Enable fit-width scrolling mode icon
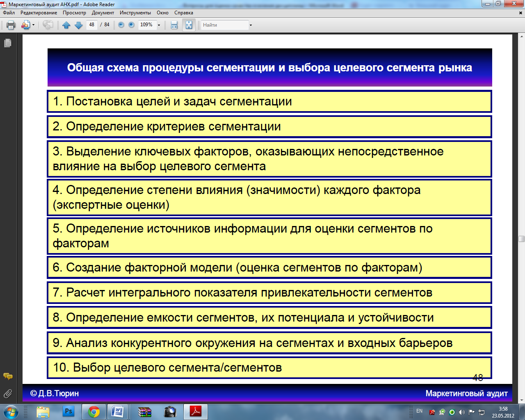This screenshot has width=525, height=420. pyautogui.click(x=174, y=25)
